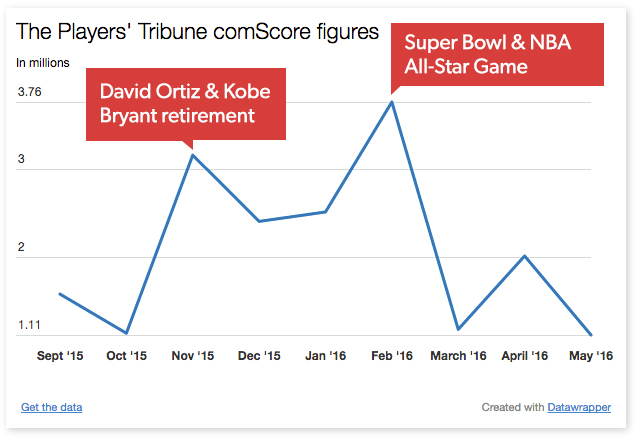Click the 'Get the data' link
This screenshot has height=438, width=636.
click(51, 407)
